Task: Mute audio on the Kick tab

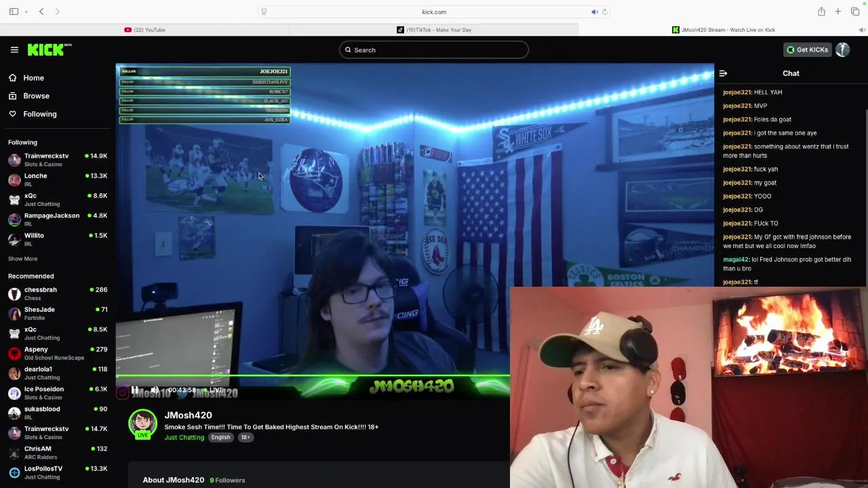Action: (862, 30)
